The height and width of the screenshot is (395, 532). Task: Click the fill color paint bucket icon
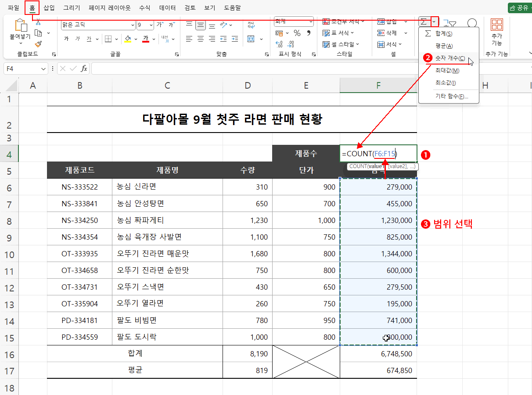pos(128,39)
